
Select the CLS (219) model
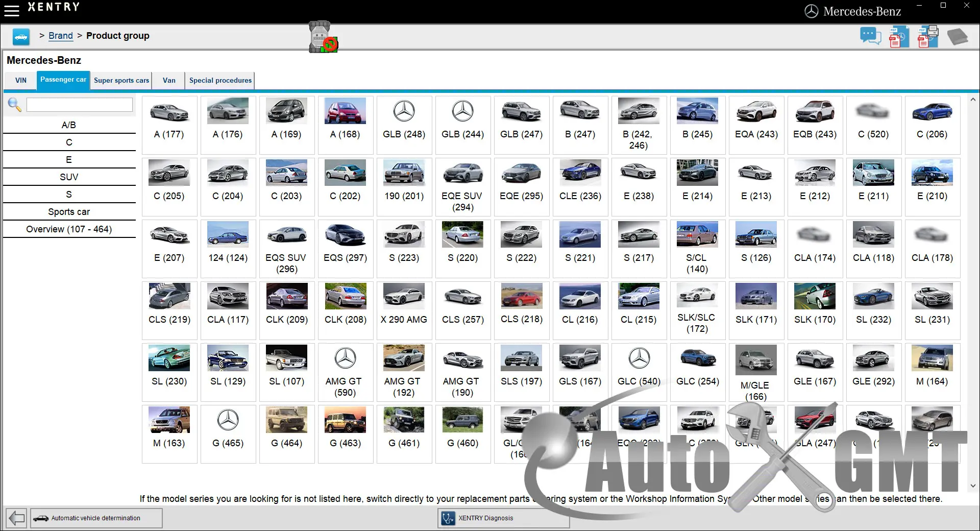point(169,310)
